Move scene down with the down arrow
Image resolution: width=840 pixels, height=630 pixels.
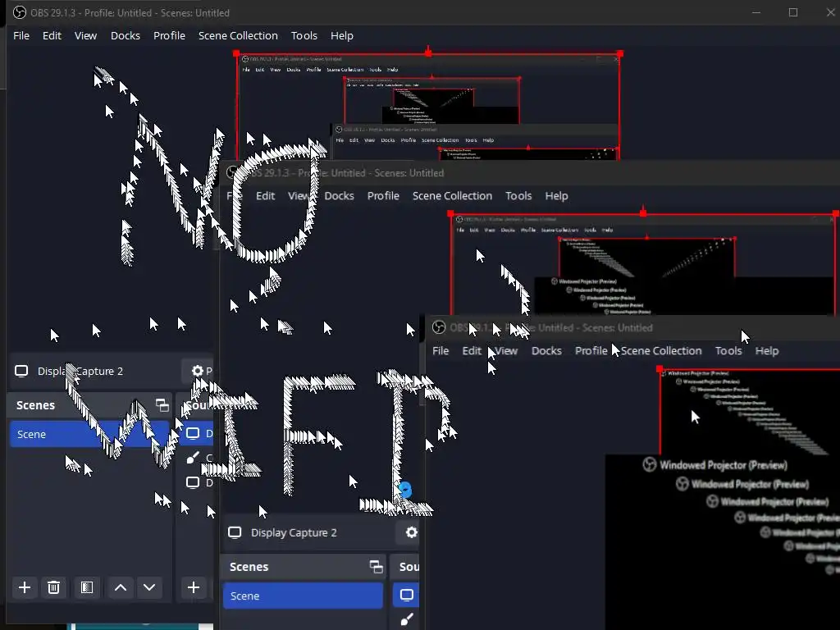(x=149, y=587)
